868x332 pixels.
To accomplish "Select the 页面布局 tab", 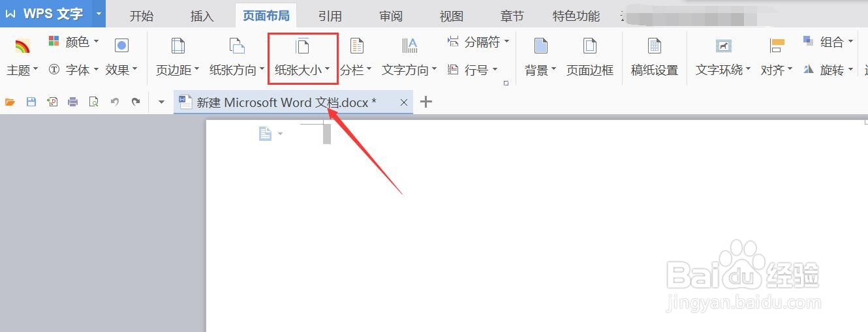I will (266, 16).
